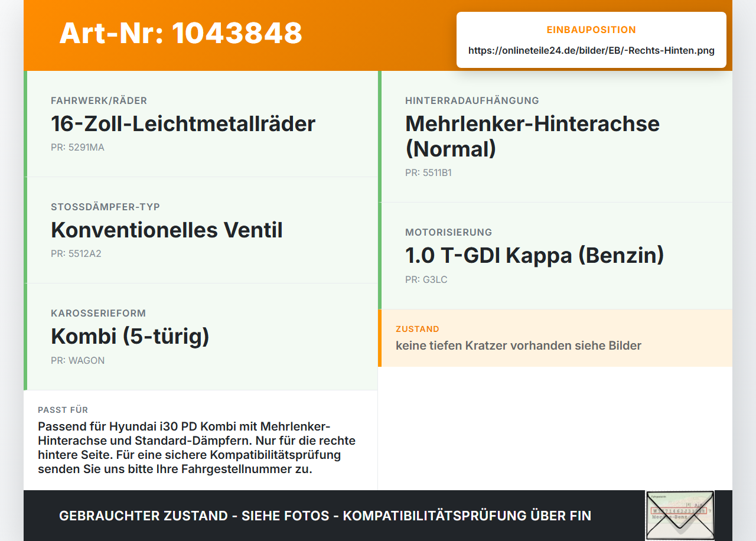
Task: Click PR: G3LC code
Action: (426, 279)
